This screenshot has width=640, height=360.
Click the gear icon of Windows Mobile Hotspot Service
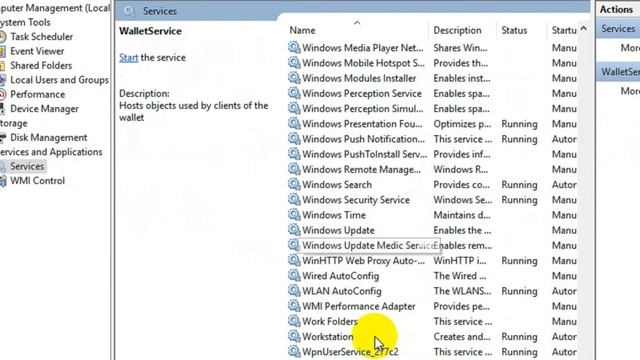(x=293, y=62)
